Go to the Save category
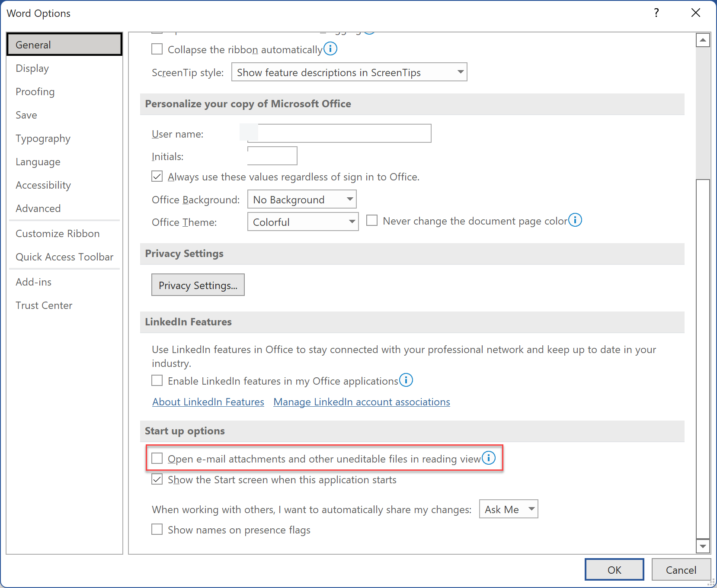The image size is (717, 588). click(64, 115)
